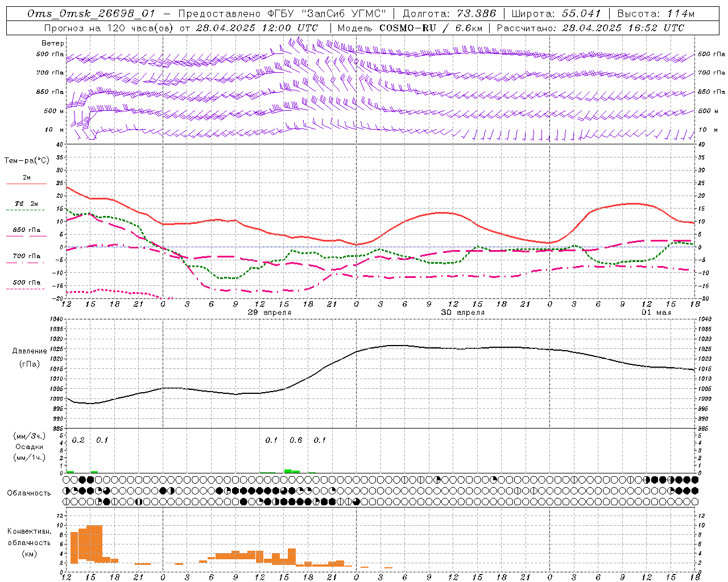Click the Конвективн. label
The width and height of the screenshot is (728, 582).
coord(30,531)
